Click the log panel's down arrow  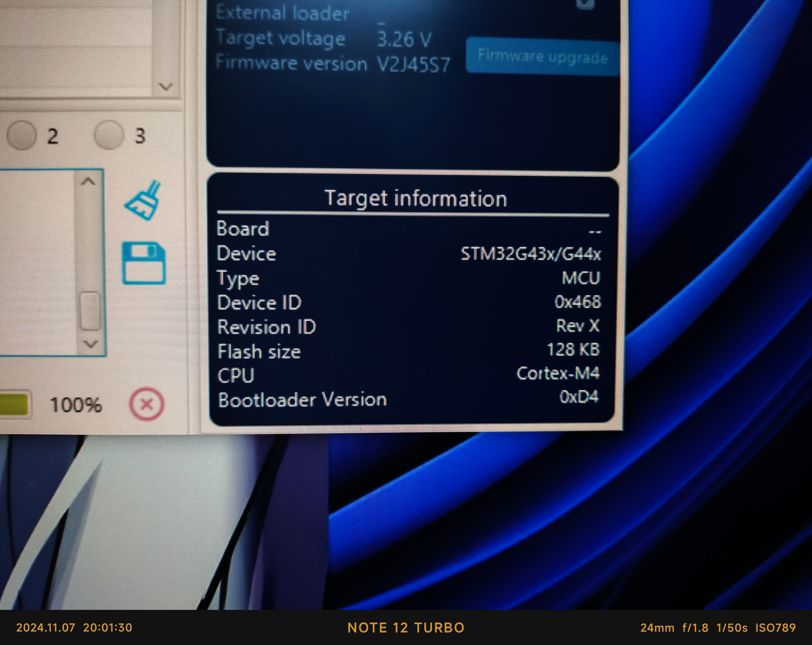point(90,344)
